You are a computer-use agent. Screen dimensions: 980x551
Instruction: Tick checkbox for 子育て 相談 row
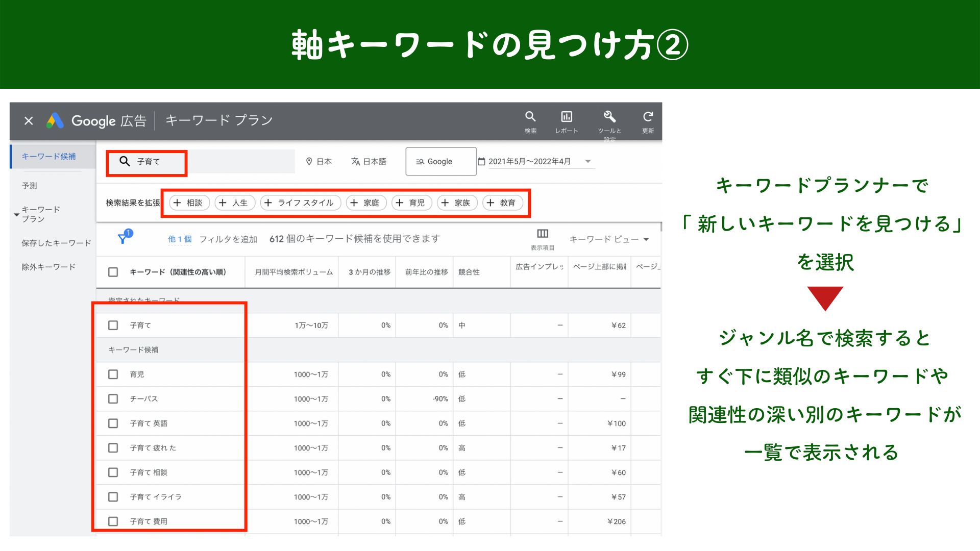point(113,472)
